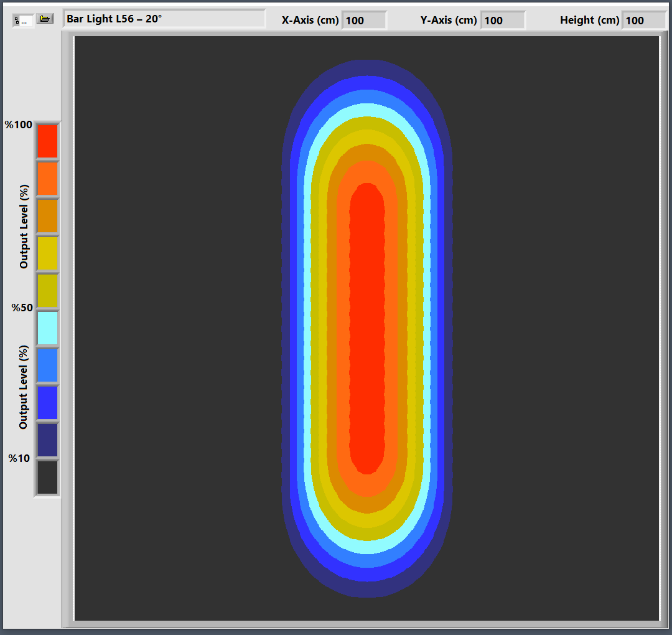Click the file path control box
The image size is (672, 635).
(23, 21)
